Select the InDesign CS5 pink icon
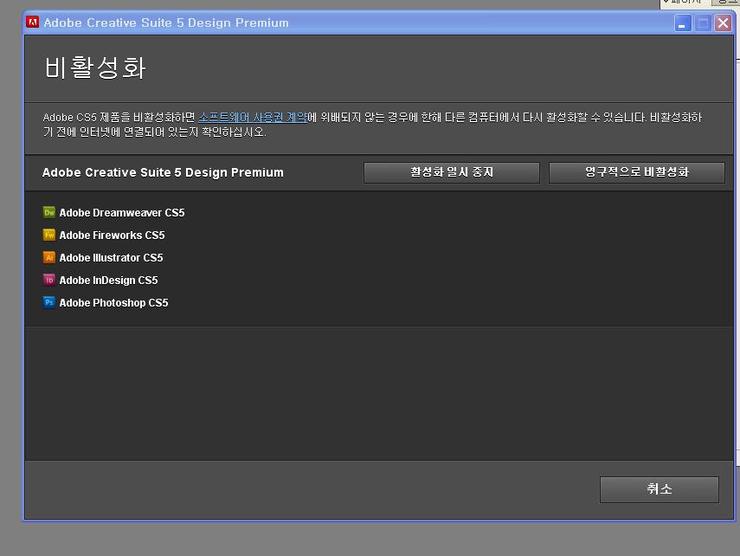Image resolution: width=740 pixels, height=556 pixels. tap(49, 280)
